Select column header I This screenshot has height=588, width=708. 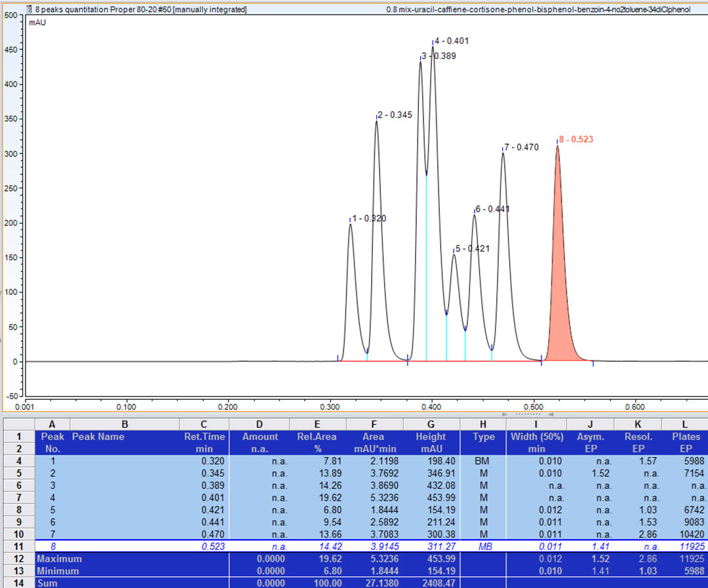(x=536, y=425)
